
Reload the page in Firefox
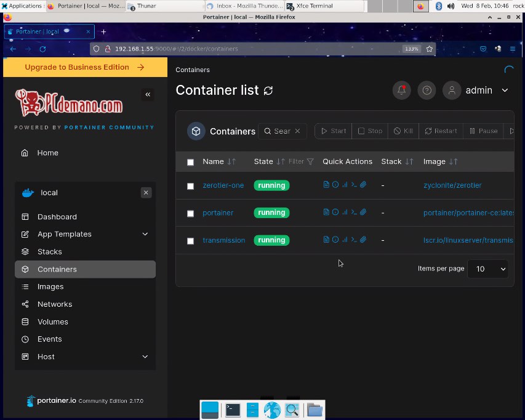[x=42, y=49]
